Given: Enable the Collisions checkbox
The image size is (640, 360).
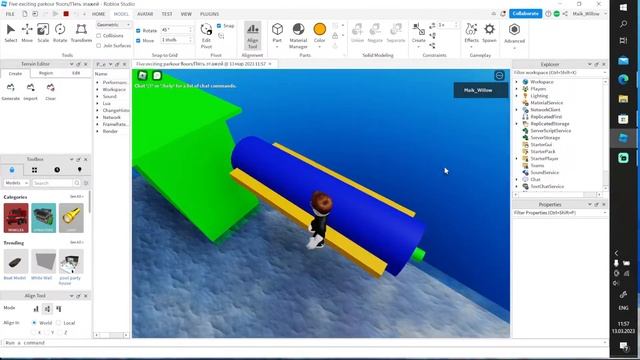Looking at the screenshot, I should (x=99, y=36).
